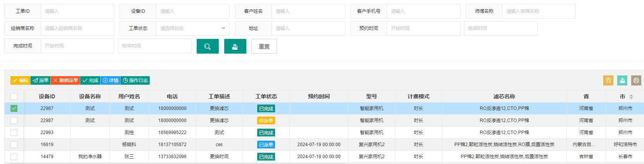Click the green 派单 dispatch button
This screenshot has width=644, height=164.
coord(41,80)
